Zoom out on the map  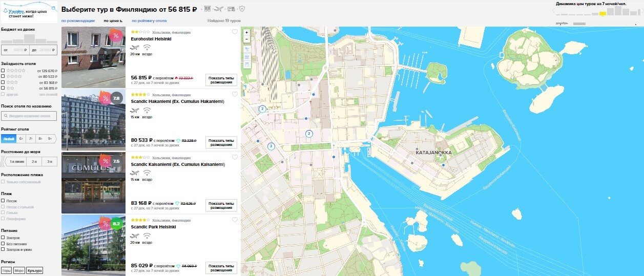(247, 39)
